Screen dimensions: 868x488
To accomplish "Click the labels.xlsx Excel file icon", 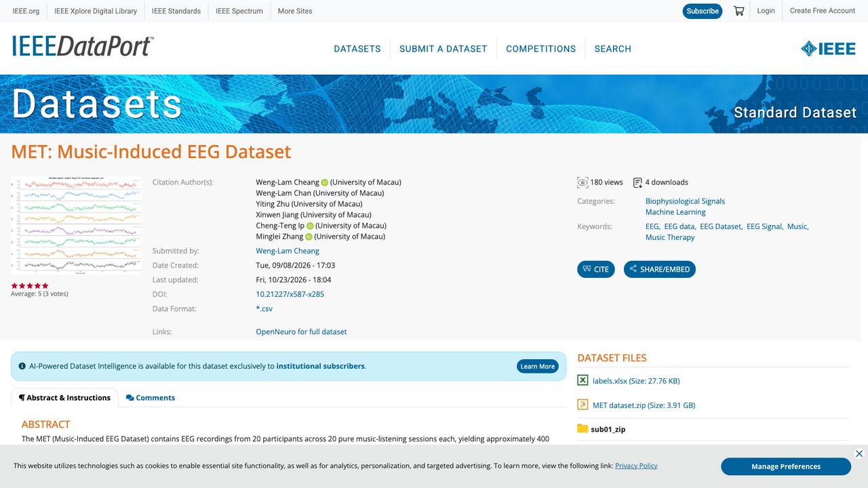I will coord(583,381).
